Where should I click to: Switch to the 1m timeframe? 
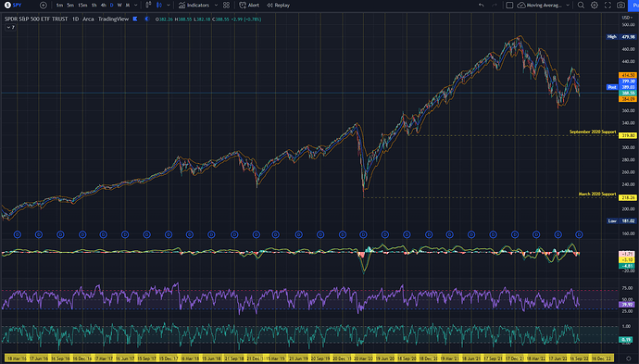(x=59, y=6)
